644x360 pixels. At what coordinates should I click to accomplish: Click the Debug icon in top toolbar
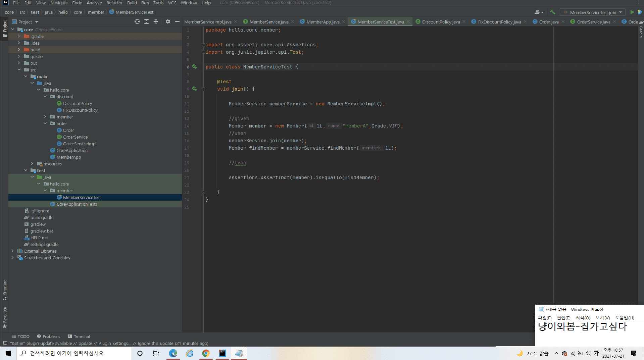640,12
